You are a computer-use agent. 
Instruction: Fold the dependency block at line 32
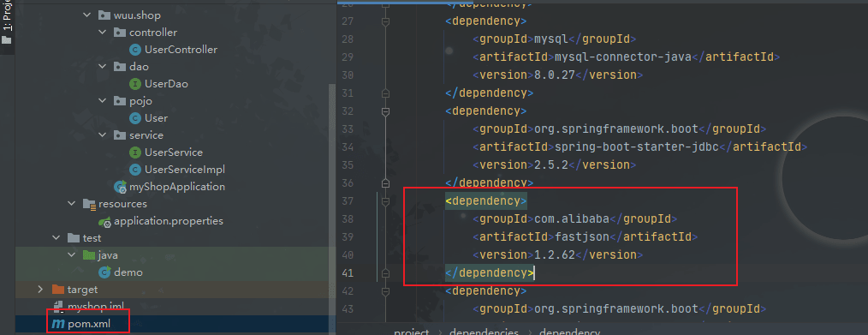pos(386,111)
